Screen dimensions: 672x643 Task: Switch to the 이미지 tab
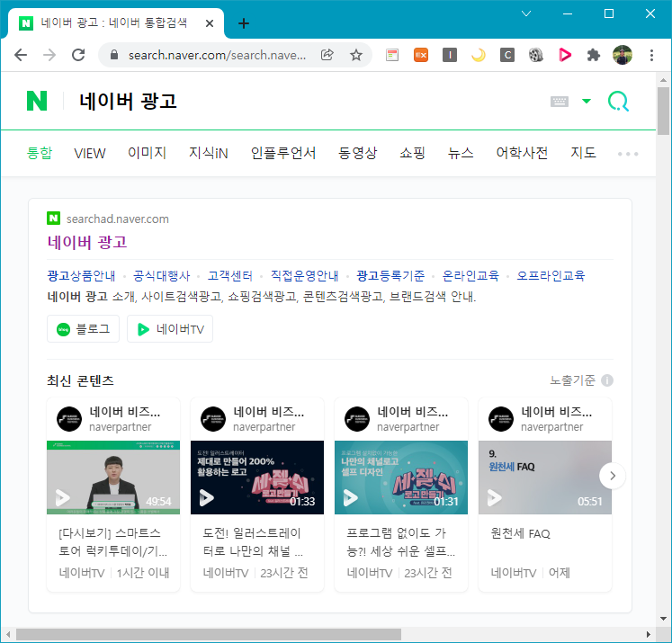(147, 153)
